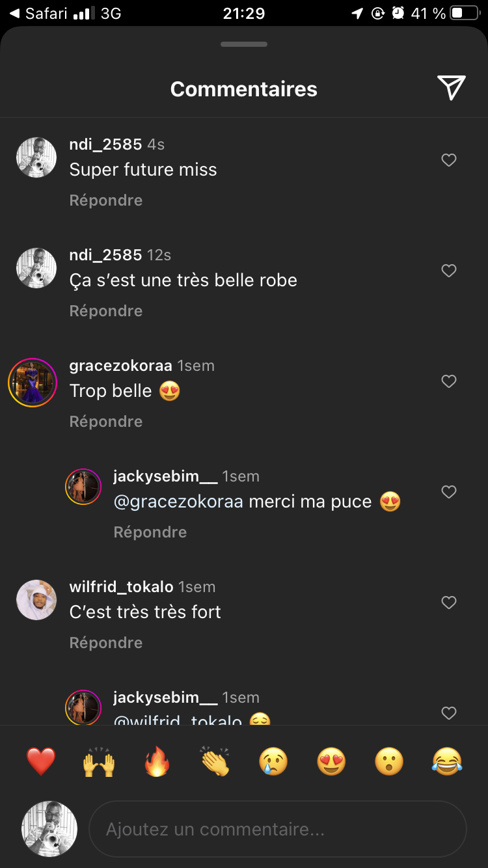The width and height of the screenshot is (488, 868).
Task: Like the "merci ma puce" reply
Action: pos(449,492)
